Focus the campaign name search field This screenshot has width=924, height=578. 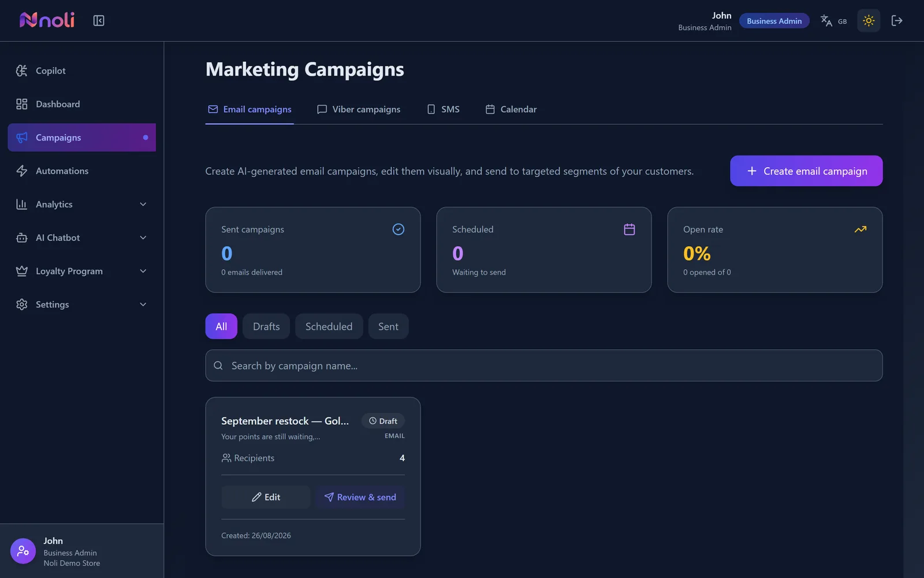pos(544,365)
